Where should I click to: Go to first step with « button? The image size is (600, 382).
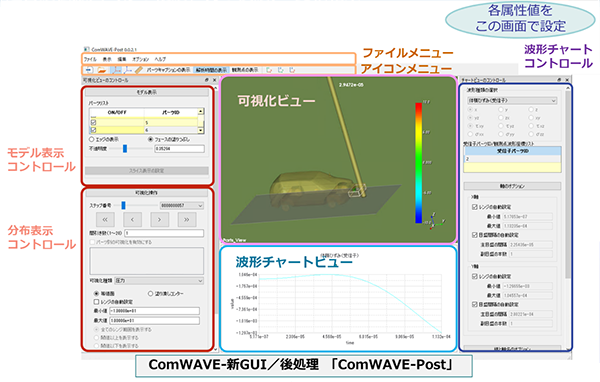point(105,220)
